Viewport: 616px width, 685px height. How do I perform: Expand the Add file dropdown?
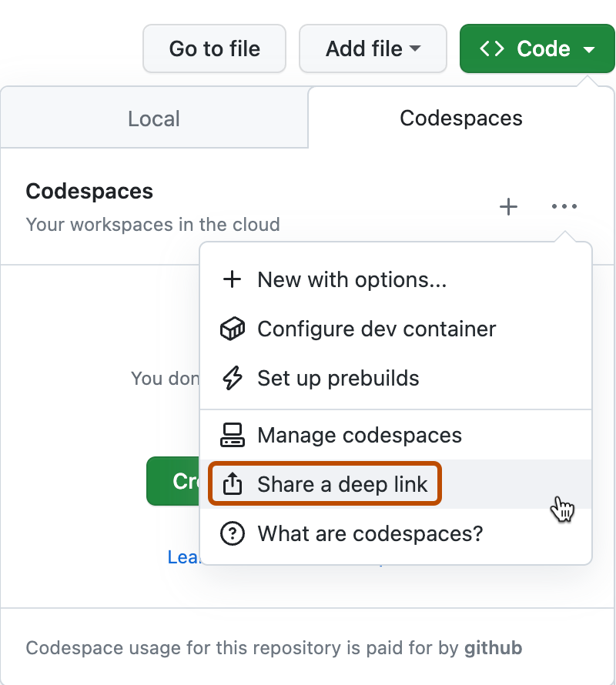point(373,48)
